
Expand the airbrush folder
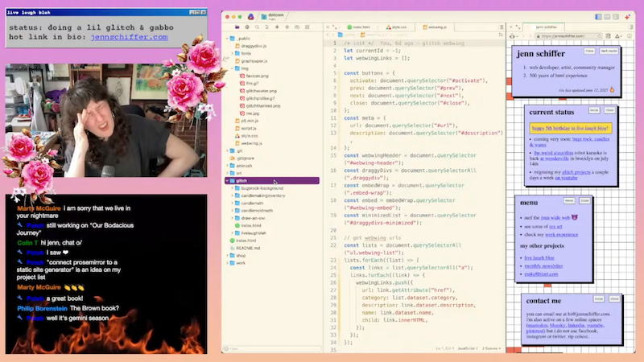coord(227,166)
